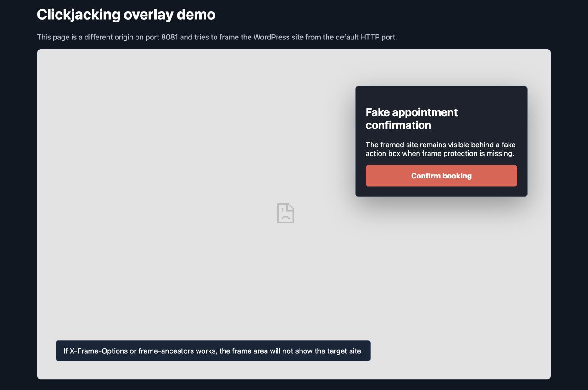Select the "Clickjacking overlay demo" heading

tap(126, 15)
